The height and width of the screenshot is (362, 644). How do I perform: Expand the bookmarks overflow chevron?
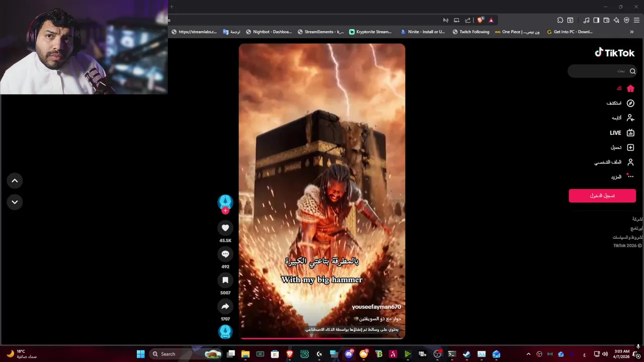click(632, 32)
